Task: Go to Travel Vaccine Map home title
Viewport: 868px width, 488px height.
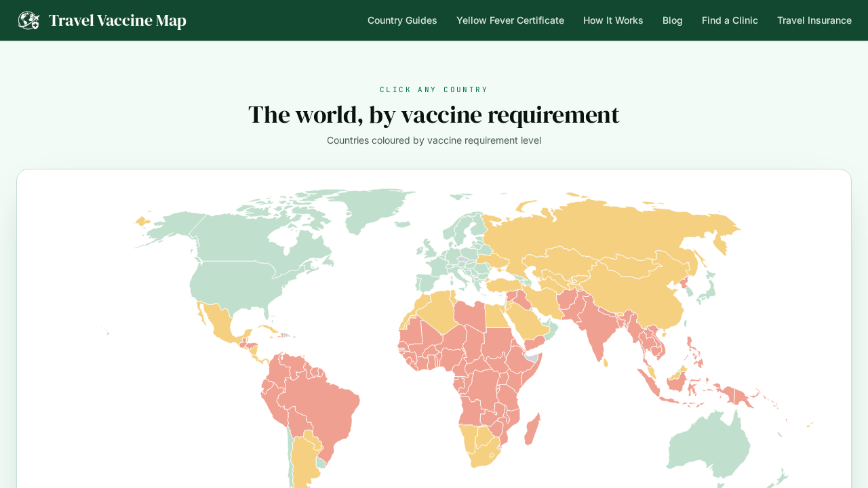Action: tap(117, 20)
